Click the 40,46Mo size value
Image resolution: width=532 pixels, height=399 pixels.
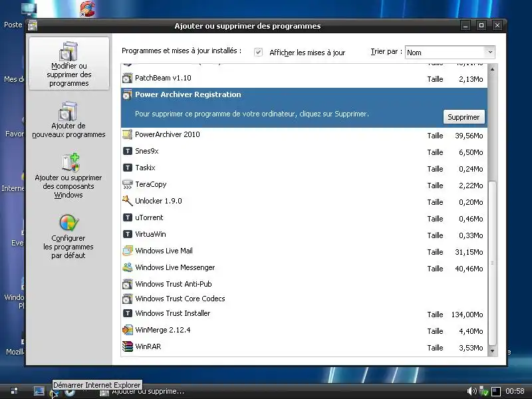coord(469,269)
